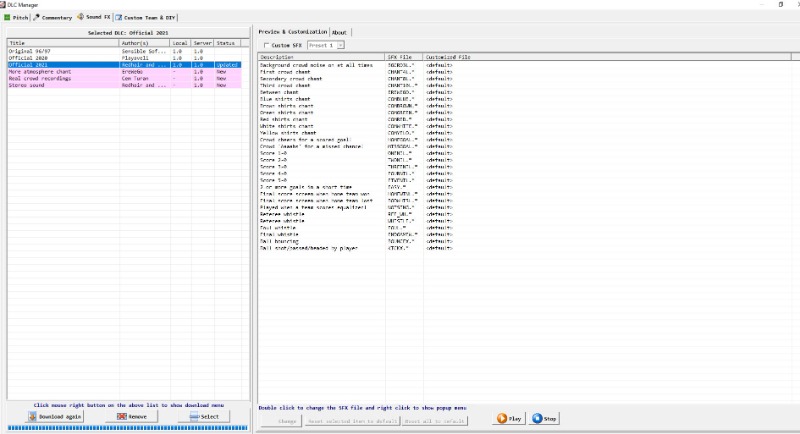
Task: Switch to the About tab
Action: 340,32
